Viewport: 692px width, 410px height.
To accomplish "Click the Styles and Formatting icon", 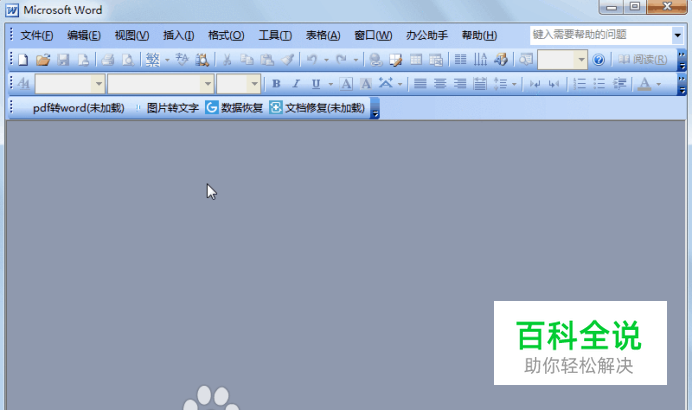I will click(x=23, y=83).
